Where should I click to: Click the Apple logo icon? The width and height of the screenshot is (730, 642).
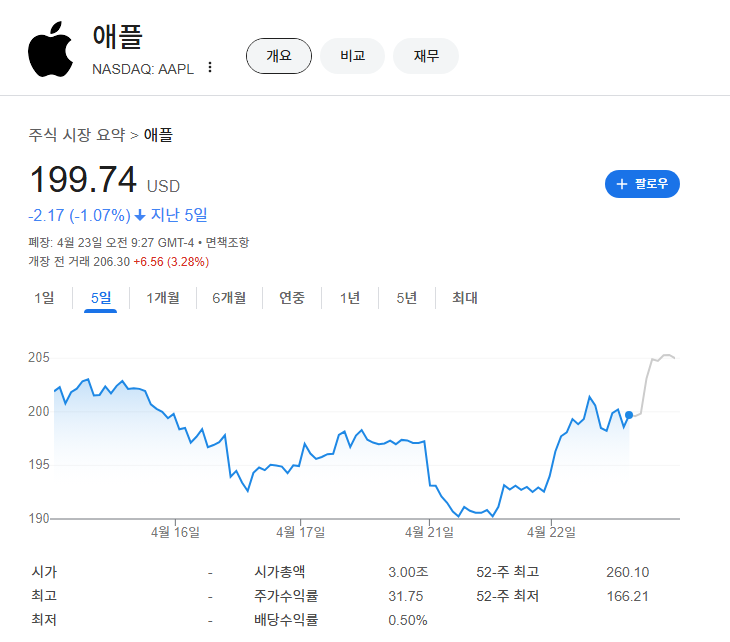point(50,49)
